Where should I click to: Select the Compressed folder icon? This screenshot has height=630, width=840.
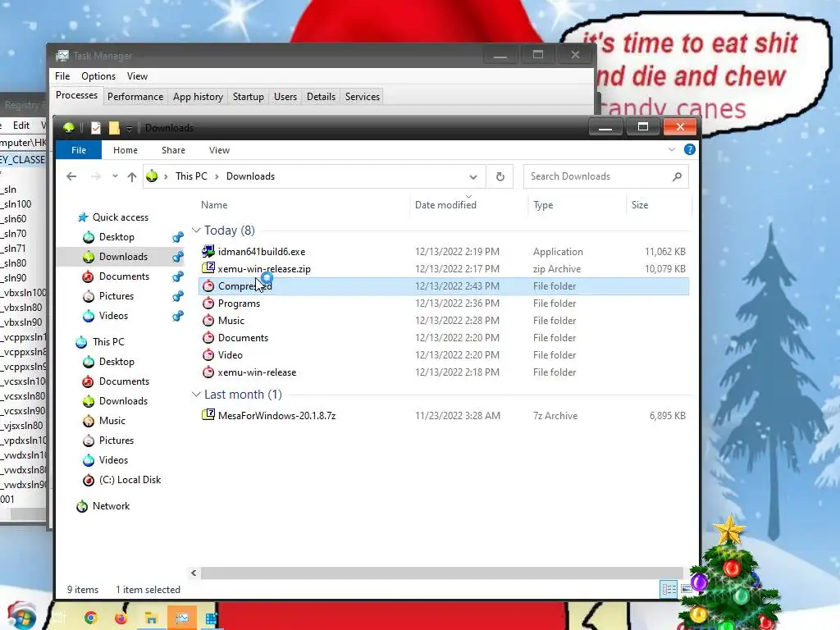(208, 286)
